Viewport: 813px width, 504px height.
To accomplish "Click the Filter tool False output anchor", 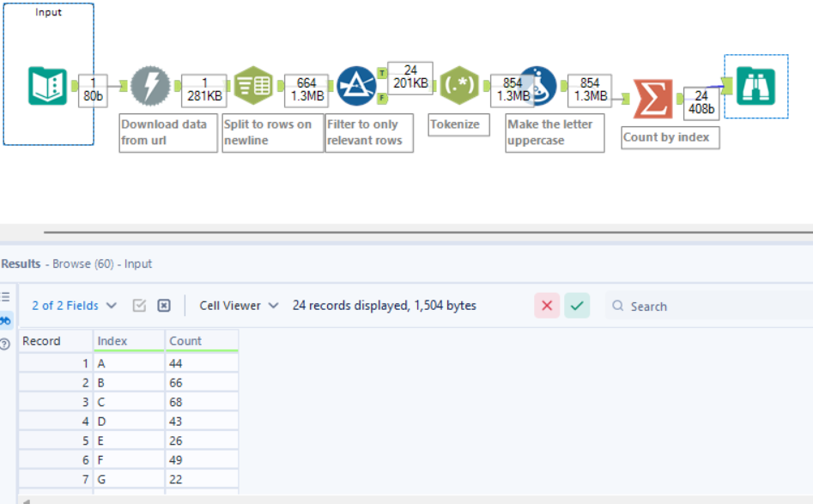I will 382,98.
